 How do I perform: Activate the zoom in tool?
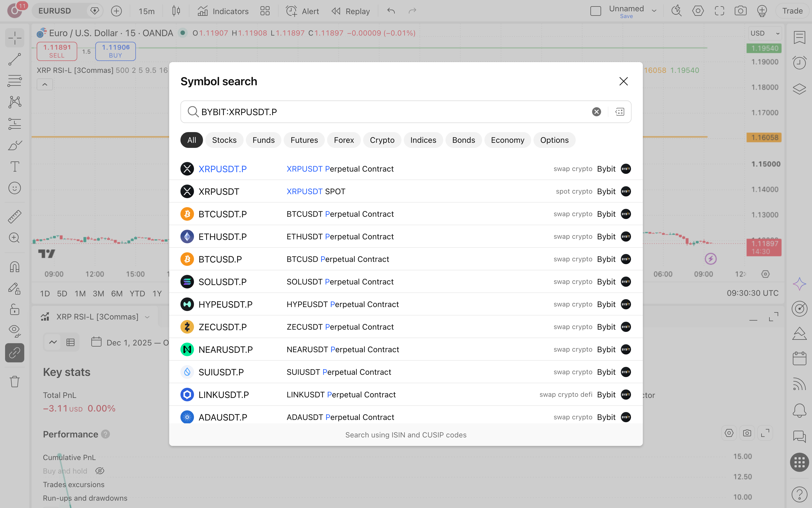click(14, 238)
